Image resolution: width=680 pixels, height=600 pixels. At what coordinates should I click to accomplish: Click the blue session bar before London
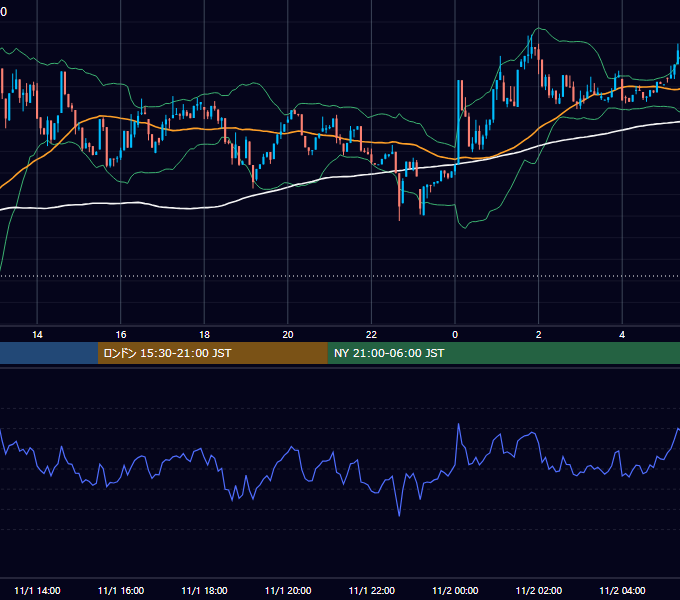coord(49,353)
